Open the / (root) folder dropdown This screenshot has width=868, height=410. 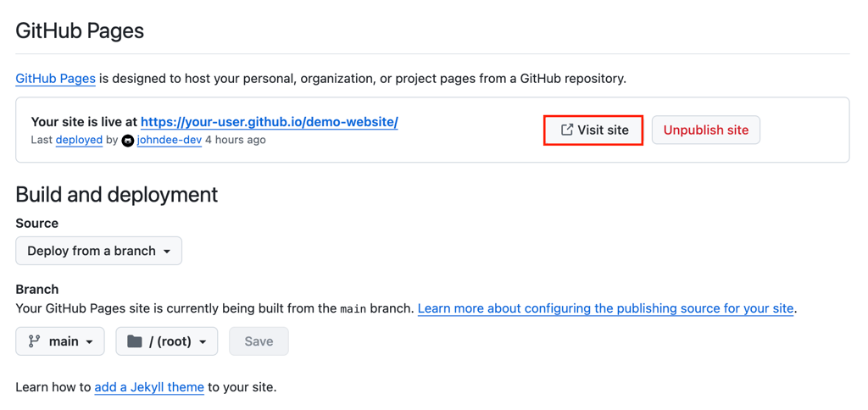pyautogui.click(x=167, y=341)
